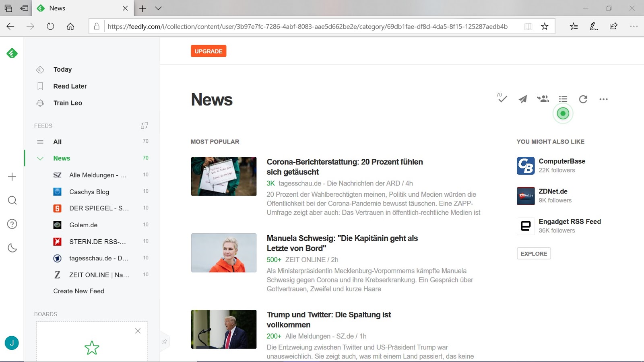This screenshot has width=644, height=362.
Task: Select All feeds row
Action: [x=92, y=142]
